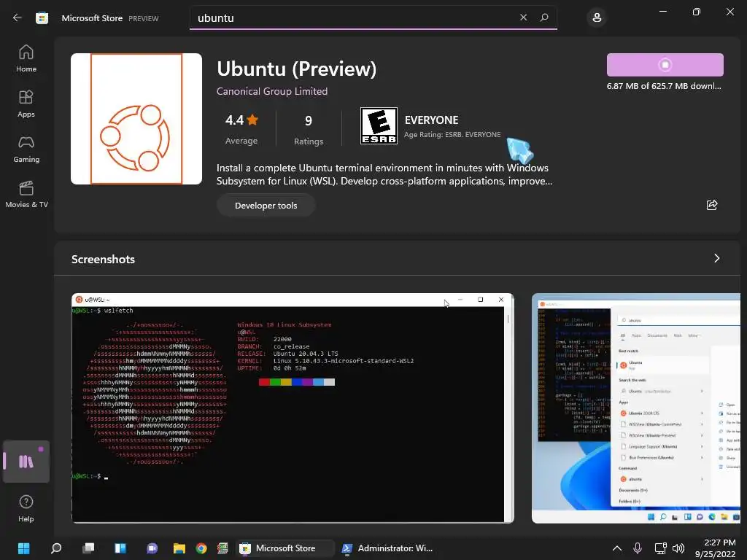
Task: Open the user account profile icon
Action: (597, 18)
